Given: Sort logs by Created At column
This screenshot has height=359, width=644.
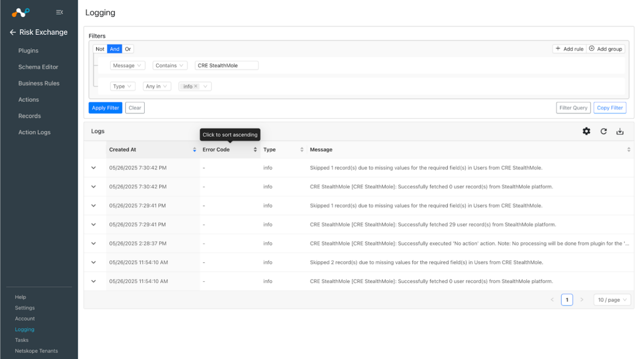Looking at the screenshot, I should point(194,150).
